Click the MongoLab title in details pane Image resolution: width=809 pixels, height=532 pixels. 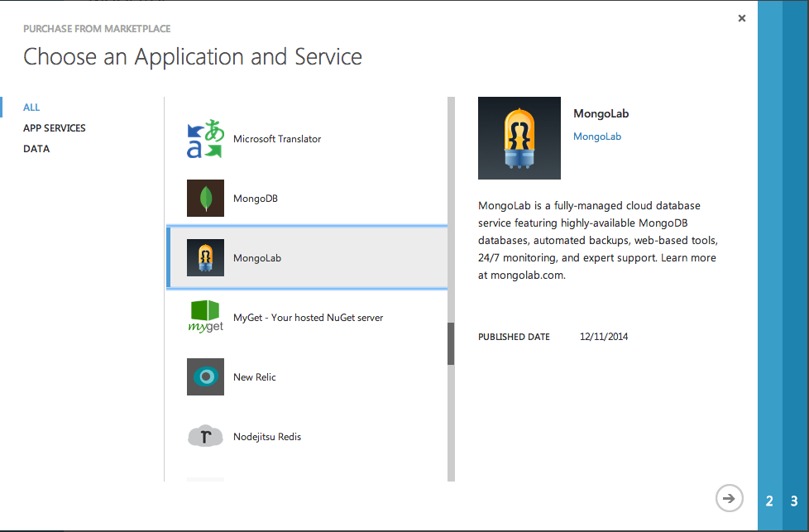(601, 113)
